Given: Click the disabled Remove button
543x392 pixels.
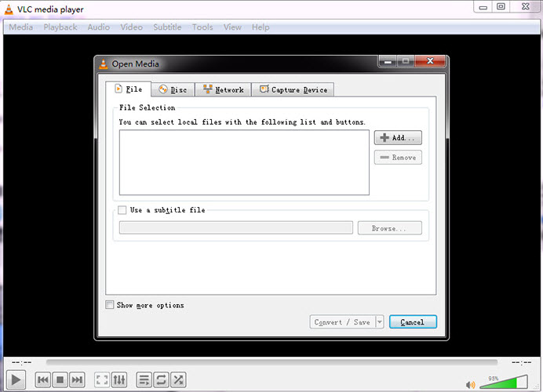Looking at the screenshot, I should (398, 158).
